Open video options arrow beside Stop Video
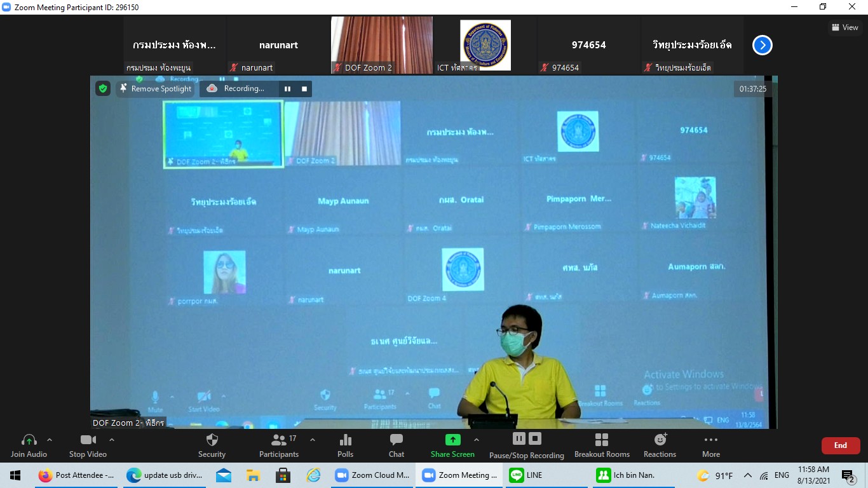The image size is (868, 488). click(x=112, y=440)
